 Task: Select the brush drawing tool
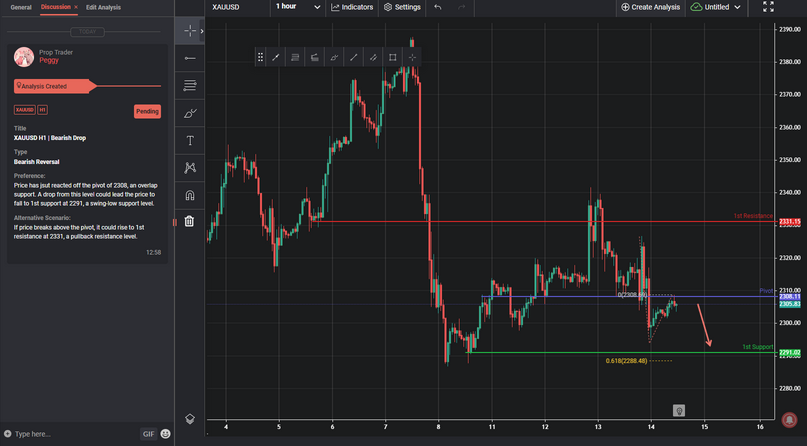[189, 113]
